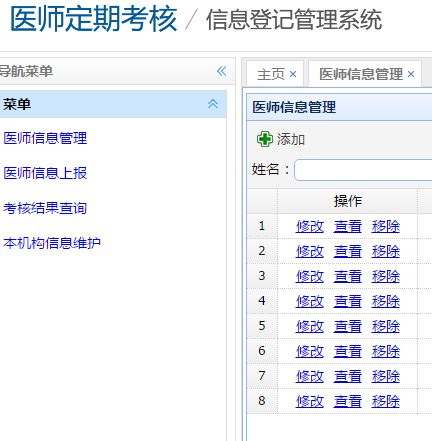This screenshot has height=441, width=432.
Task: Click the green plus 添加 icon
Action: [x=265, y=139]
